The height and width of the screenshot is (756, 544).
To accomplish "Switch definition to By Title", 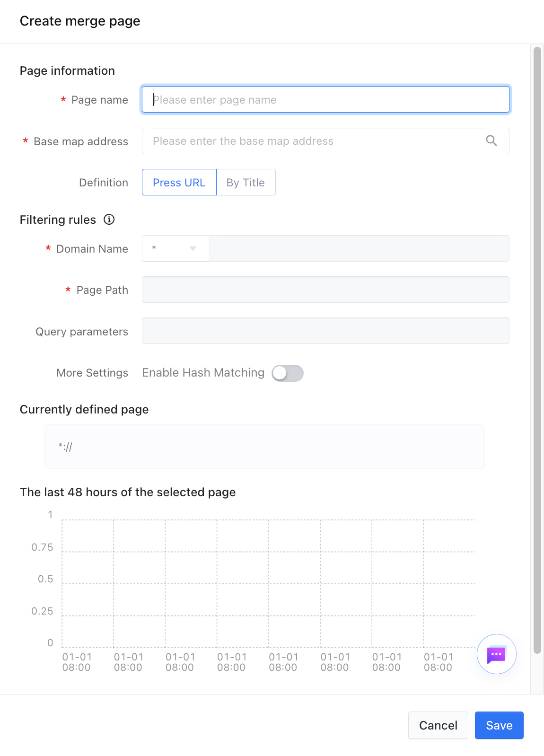I will click(246, 182).
